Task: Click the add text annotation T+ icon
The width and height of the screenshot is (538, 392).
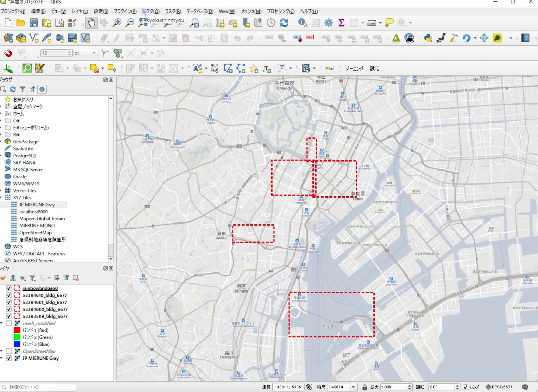Action: click(267, 68)
